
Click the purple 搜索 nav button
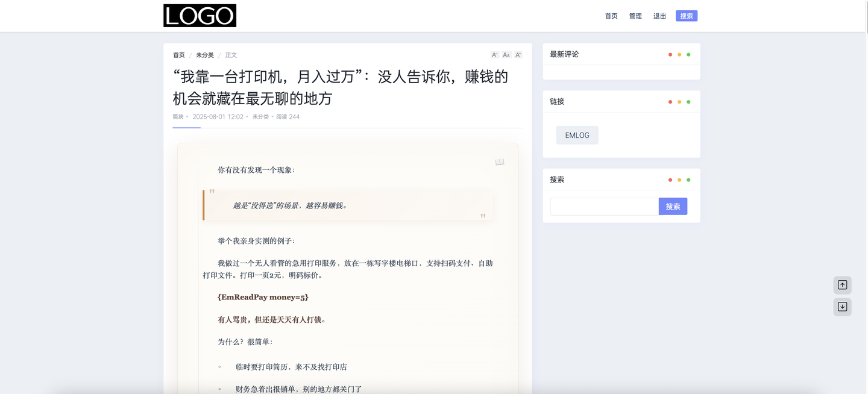tap(687, 16)
